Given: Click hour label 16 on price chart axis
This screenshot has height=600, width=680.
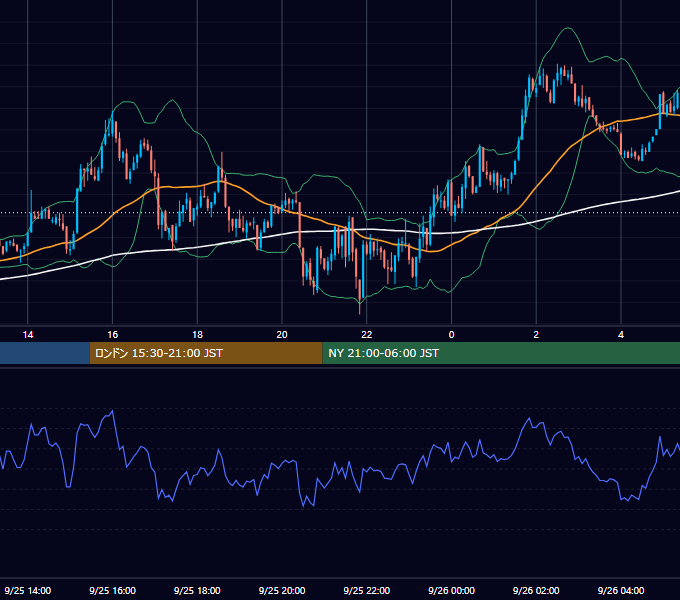Looking at the screenshot, I should [112, 335].
